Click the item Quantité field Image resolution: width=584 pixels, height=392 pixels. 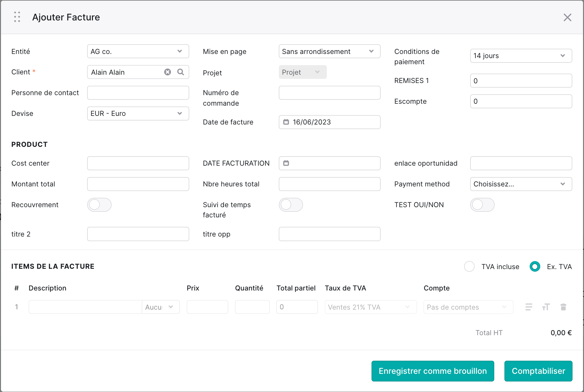(x=252, y=307)
